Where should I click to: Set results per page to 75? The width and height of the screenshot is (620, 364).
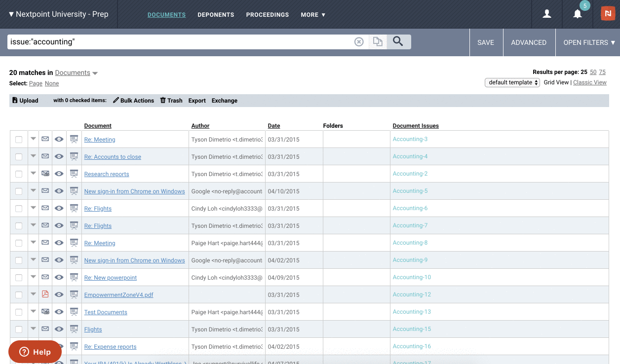602,72
